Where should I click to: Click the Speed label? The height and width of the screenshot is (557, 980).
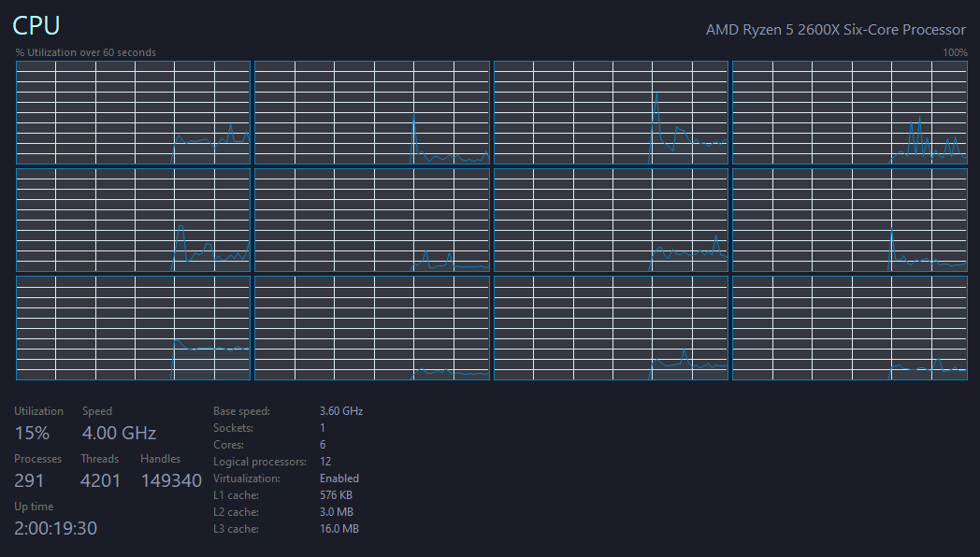pos(97,411)
